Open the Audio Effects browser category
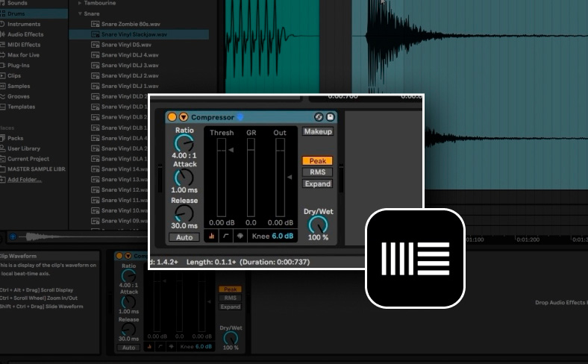The height and width of the screenshot is (364, 588). click(25, 34)
